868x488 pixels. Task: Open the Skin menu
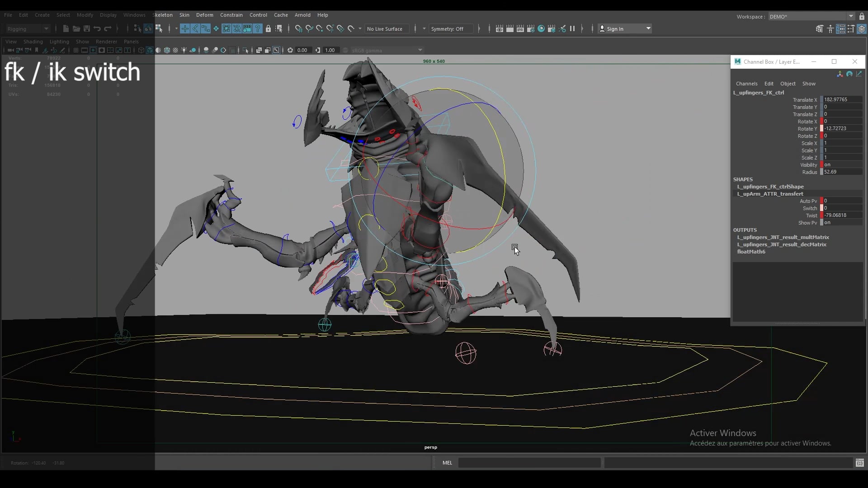(184, 15)
